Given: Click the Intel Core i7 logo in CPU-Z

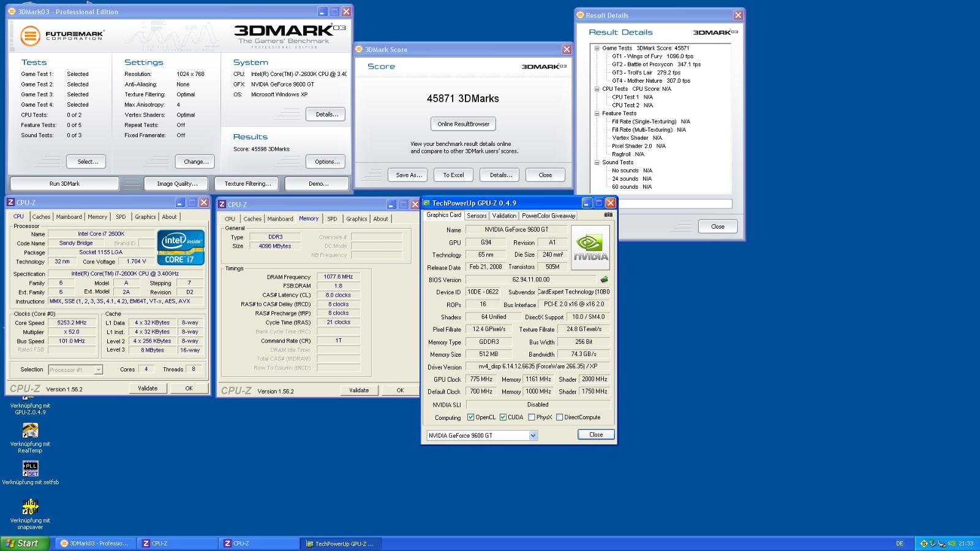Looking at the screenshot, I should click(x=181, y=247).
